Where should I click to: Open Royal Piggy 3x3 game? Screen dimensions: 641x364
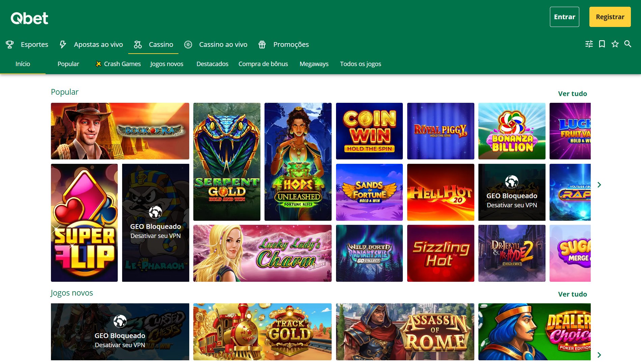(x=441, y=131)
